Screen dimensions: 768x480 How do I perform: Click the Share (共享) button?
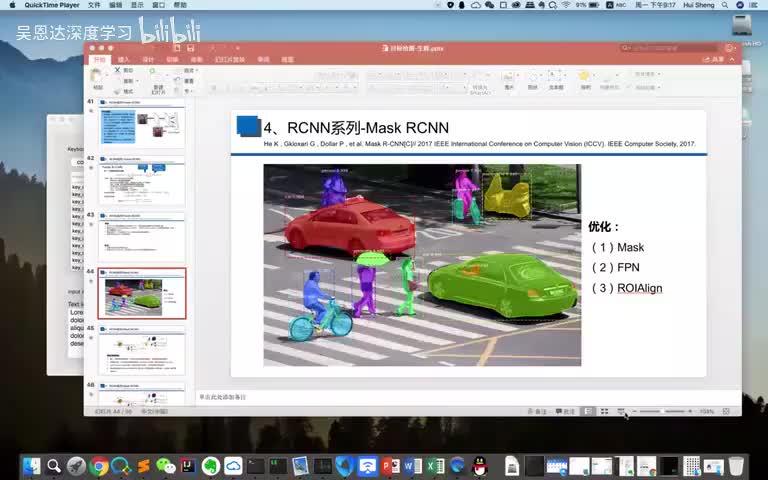pyautogui.click(x=714, y=59)
